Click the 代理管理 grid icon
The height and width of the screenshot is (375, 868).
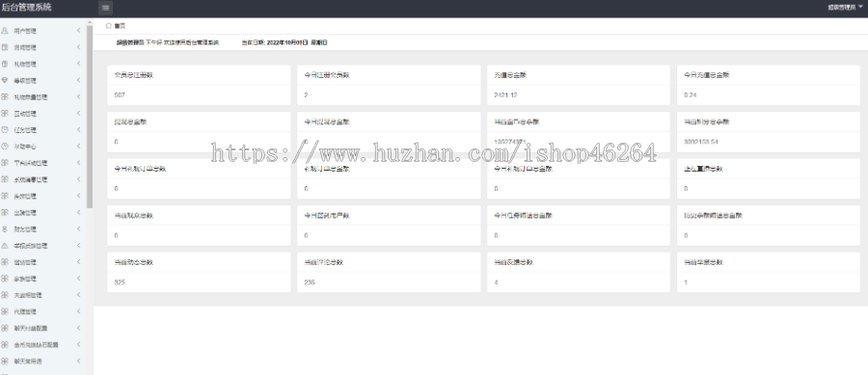coord(5,311)
